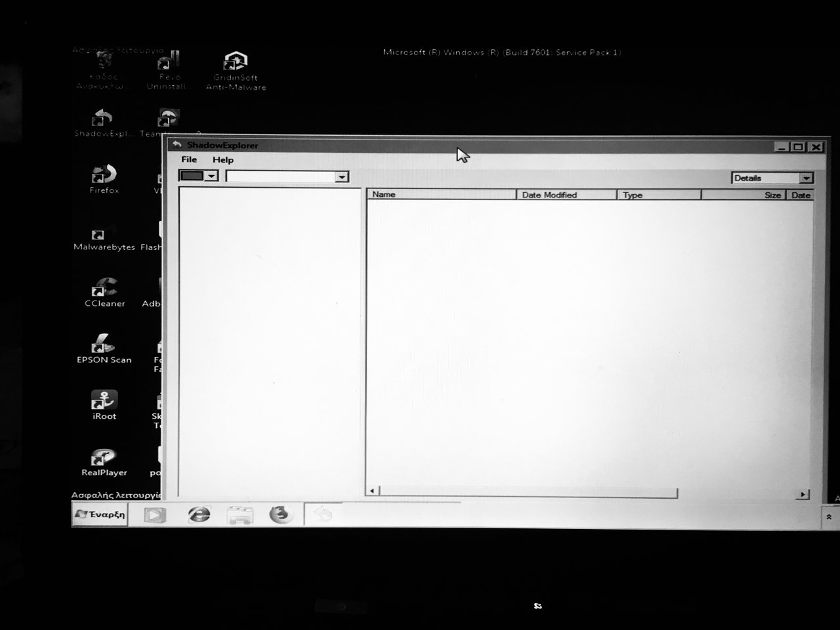Image resolution: width=840 pixels, height=630 pixels.
Task: Click the Windows Build 7601 text
Action: click(502, 52)
